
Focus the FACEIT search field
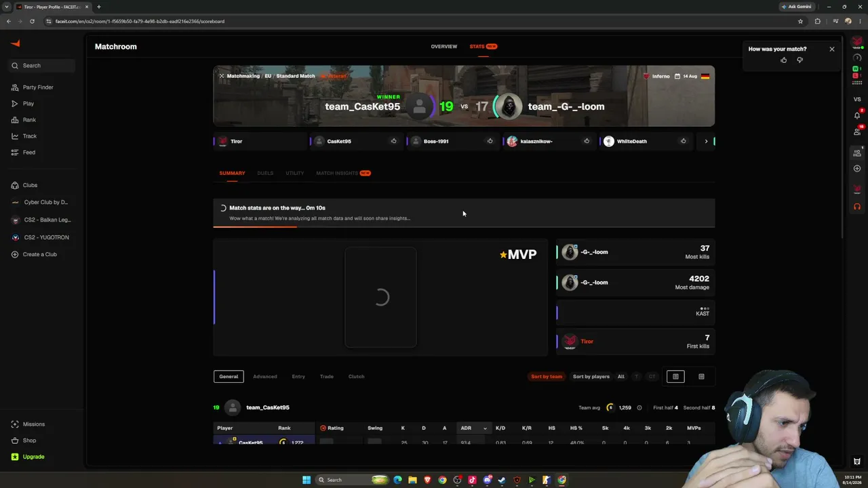[42, 66]
